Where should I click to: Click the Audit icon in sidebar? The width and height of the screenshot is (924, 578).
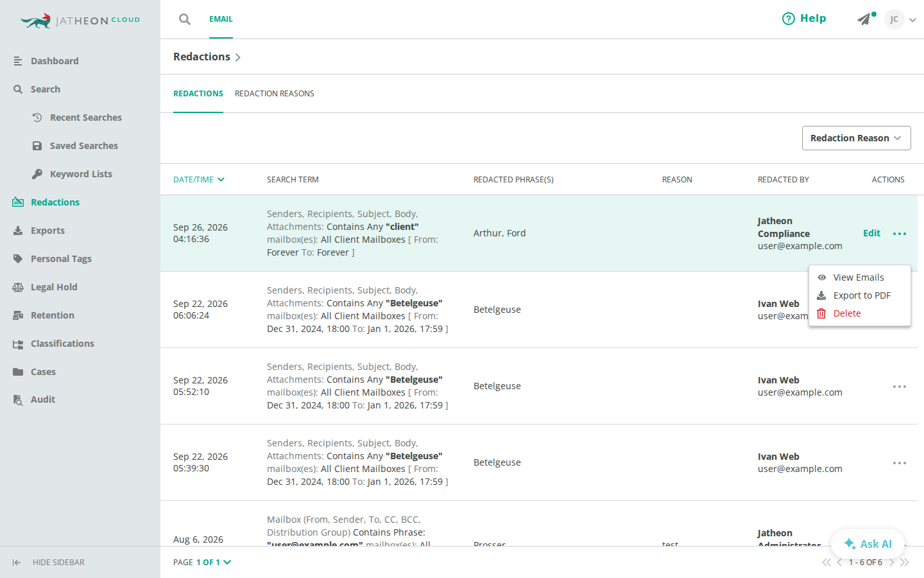18,399
